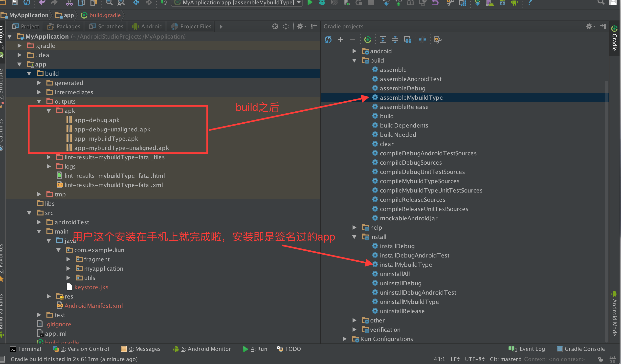Open the run configuration dropdown
Viewport: 621px width, 364px height.
[299, 3]
